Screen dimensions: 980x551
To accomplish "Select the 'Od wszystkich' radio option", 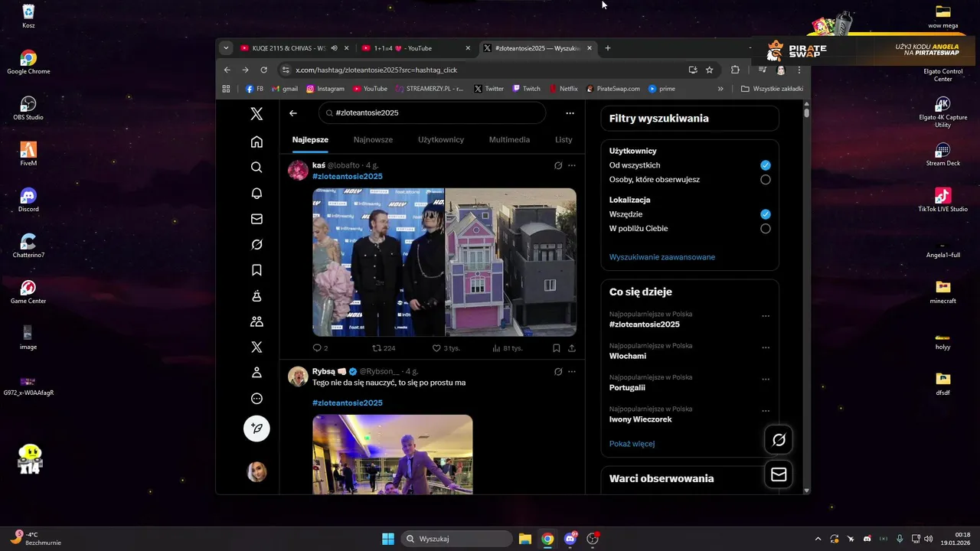I will tap(766, 165).
